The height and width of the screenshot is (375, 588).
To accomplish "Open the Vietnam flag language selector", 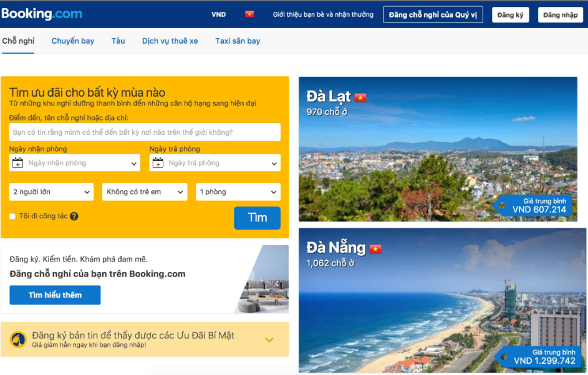I will (249, 14).
